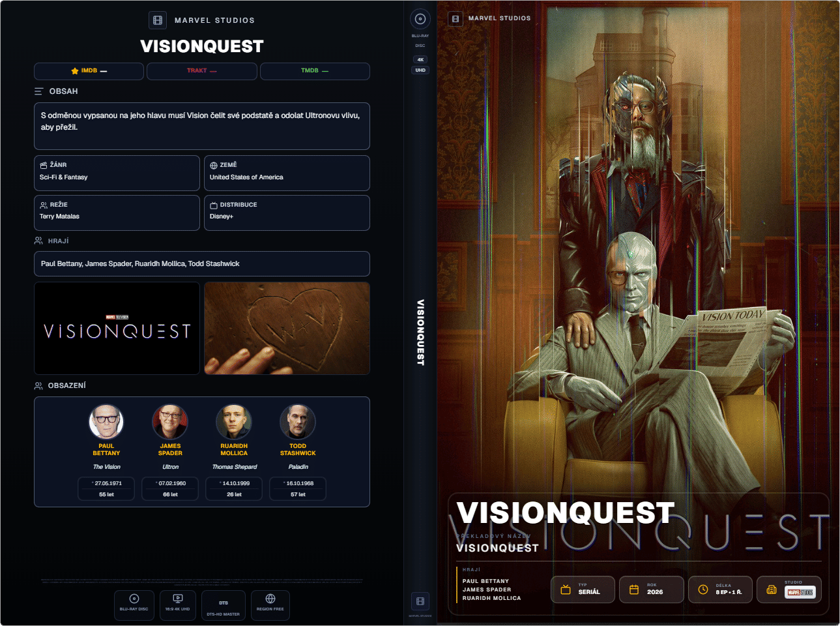Image resolution: width=840 pixels, height=626 pixels.
Task: Click the film icon on the front cover
Action: pos(456,18)
